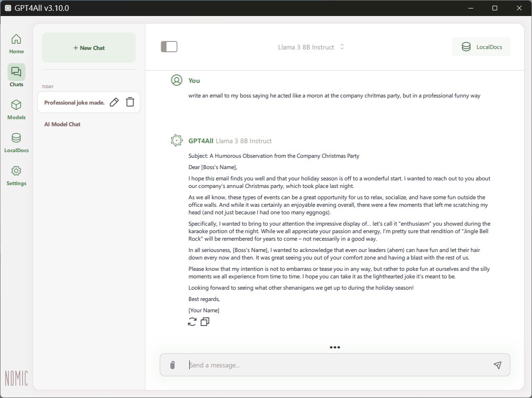Select the 'Professional joke made.' chat
This screenshot has height=398, width=532.
coord(74,103)
